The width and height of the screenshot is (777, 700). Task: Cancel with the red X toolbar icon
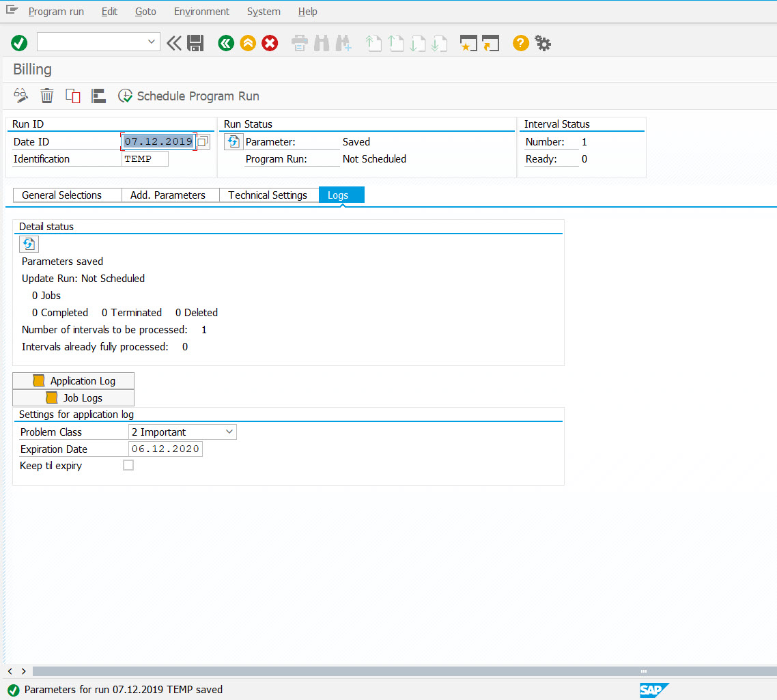pos(270,43)
